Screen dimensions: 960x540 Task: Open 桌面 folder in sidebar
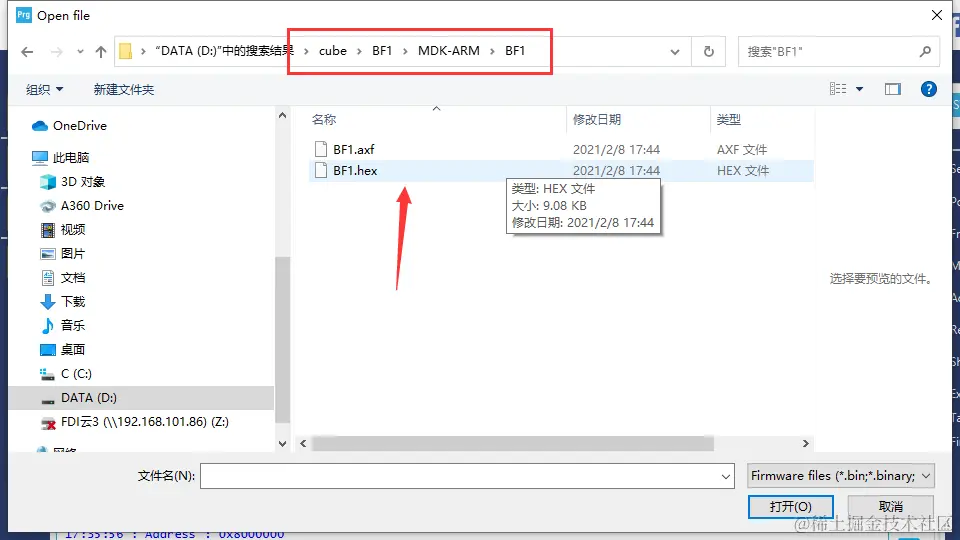tap(73, 350)
